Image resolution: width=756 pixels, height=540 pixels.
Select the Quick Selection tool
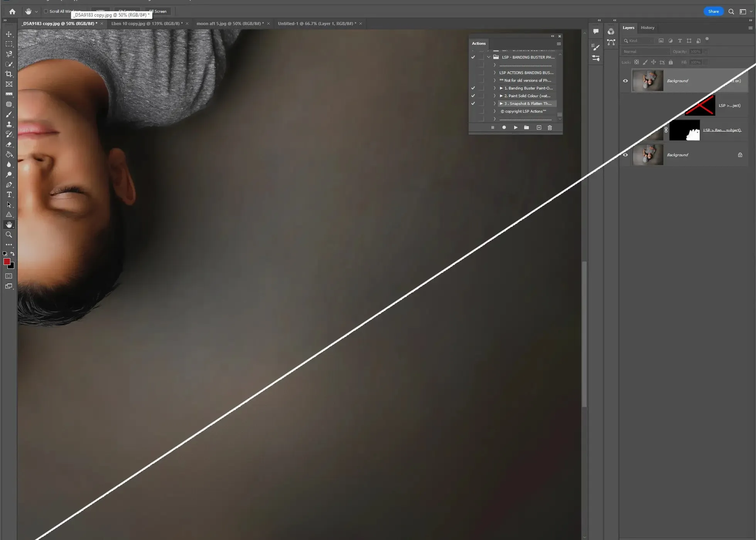(x=9, y=64)
